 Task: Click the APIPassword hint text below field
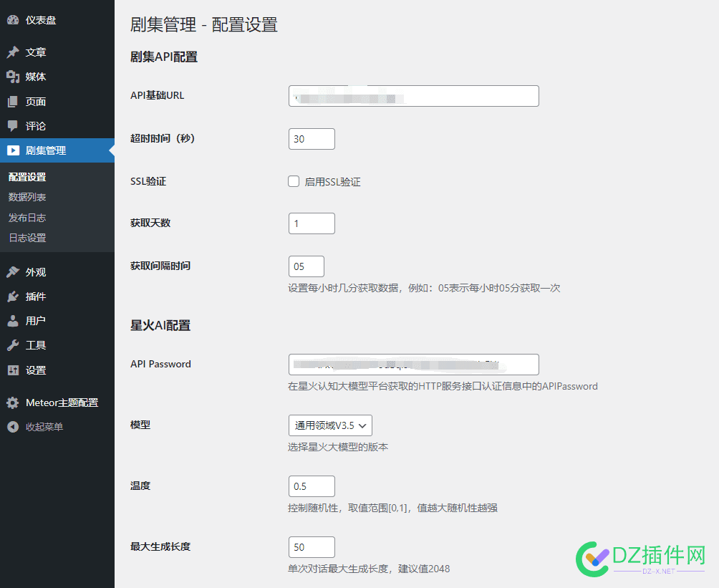pos(443,387)
